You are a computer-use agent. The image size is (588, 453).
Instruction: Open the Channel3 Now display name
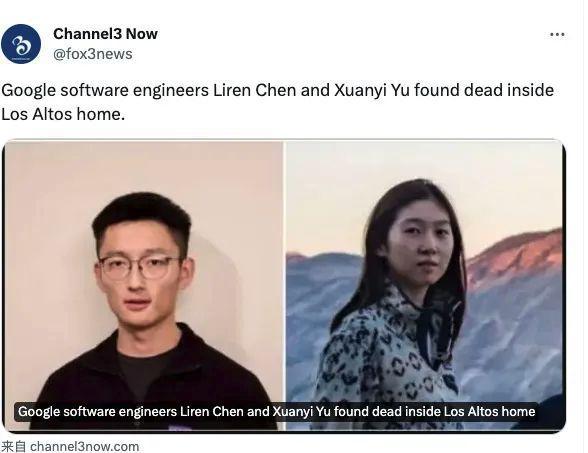pos(105,34)
